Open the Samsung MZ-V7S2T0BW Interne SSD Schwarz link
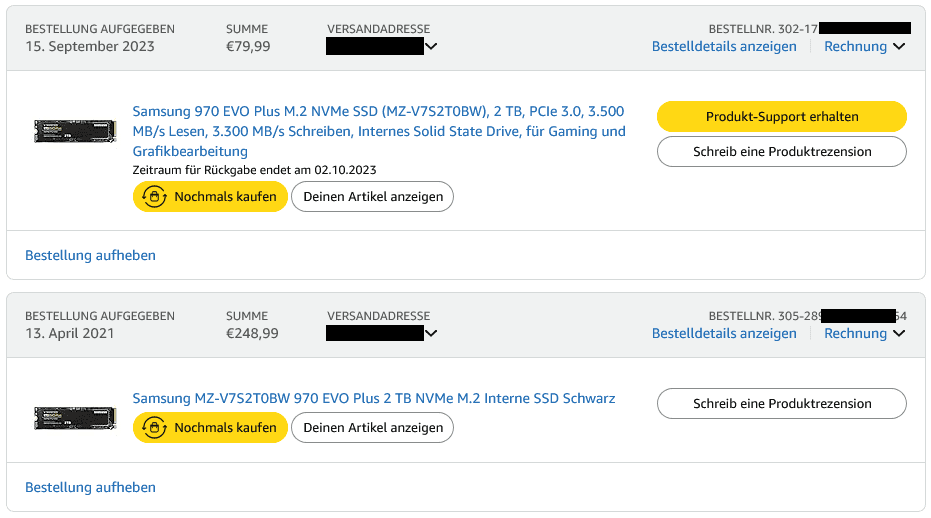The height and width of the screenshot is (518, 931). tap(374, 398)
